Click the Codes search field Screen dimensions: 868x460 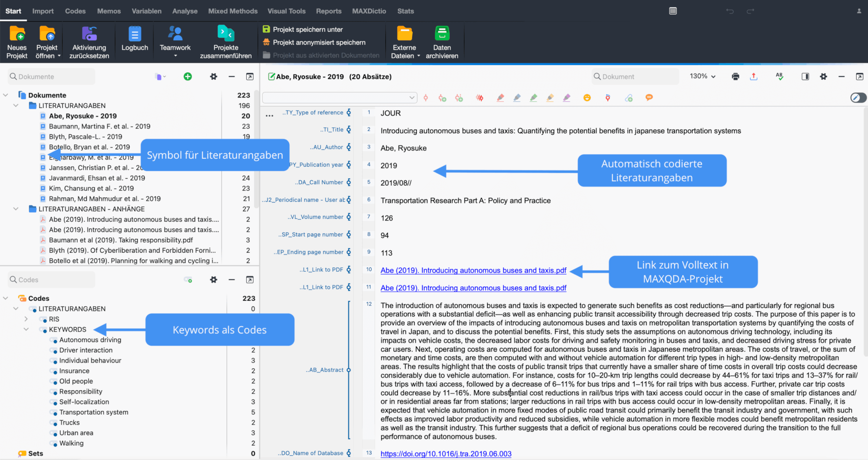pos(51,280)
